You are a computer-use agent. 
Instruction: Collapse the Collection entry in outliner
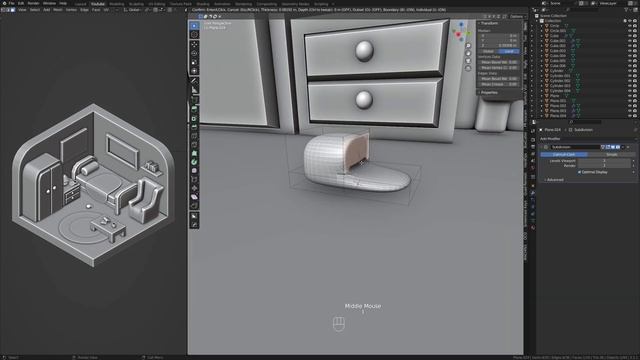[x=538, y=21]
